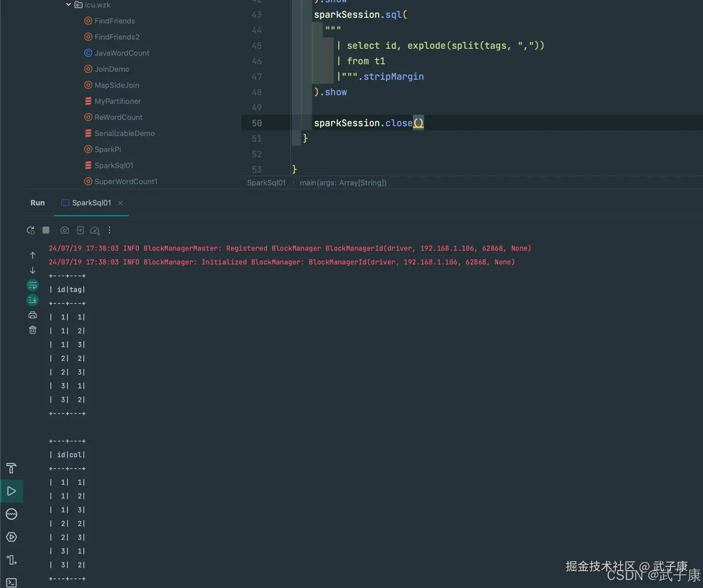Stop the running process

pyautogui.click(x=46, y=230)
